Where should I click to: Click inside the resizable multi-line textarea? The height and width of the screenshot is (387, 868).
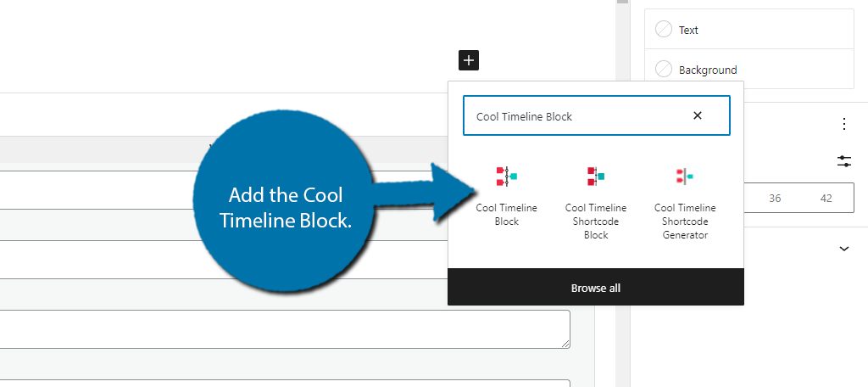click(280, 328)
